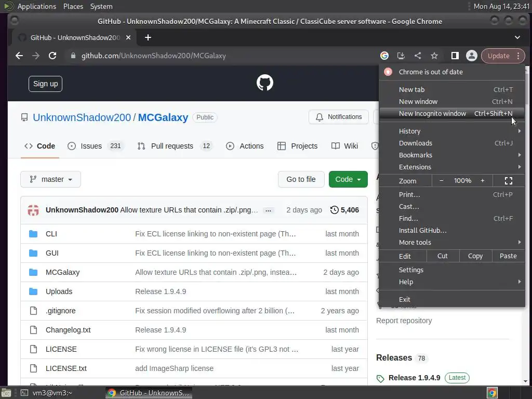Click the GitHub Octocat logo

click(x=264, y=83)
